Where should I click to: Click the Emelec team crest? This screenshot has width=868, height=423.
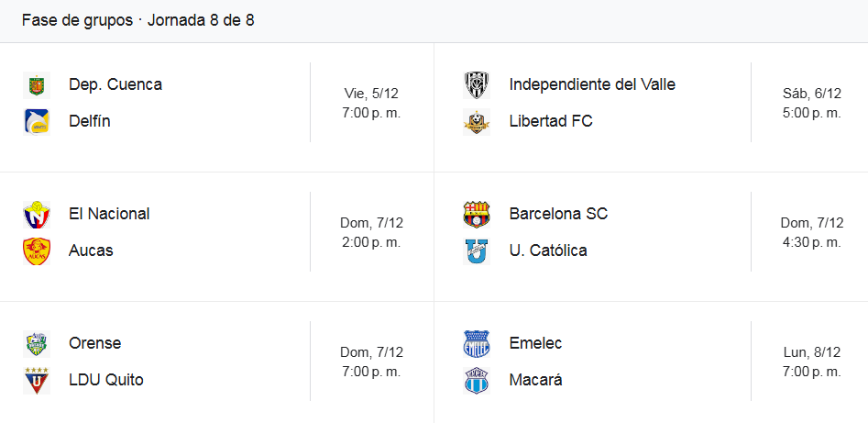click(477, 344)
